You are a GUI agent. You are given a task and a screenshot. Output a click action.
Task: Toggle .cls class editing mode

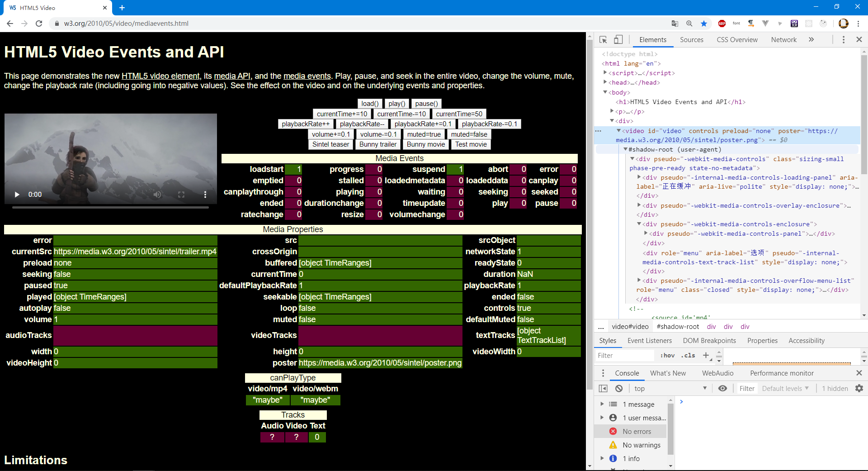point(688,356)
